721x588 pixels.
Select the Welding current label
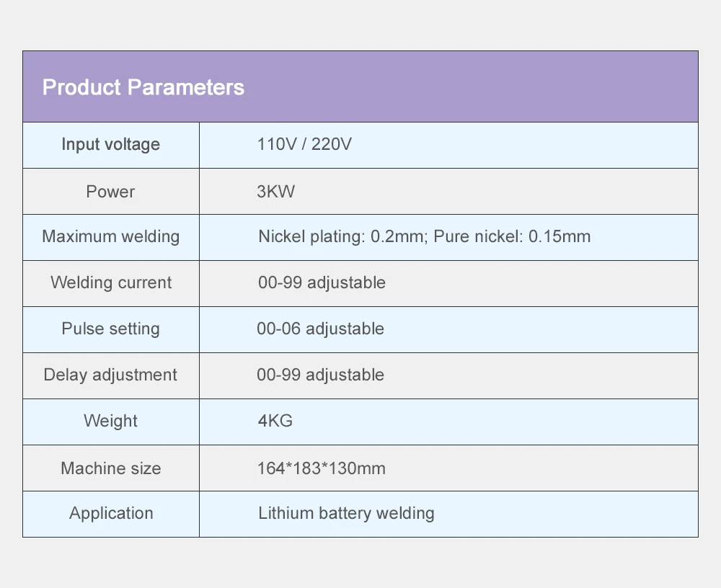111,282
